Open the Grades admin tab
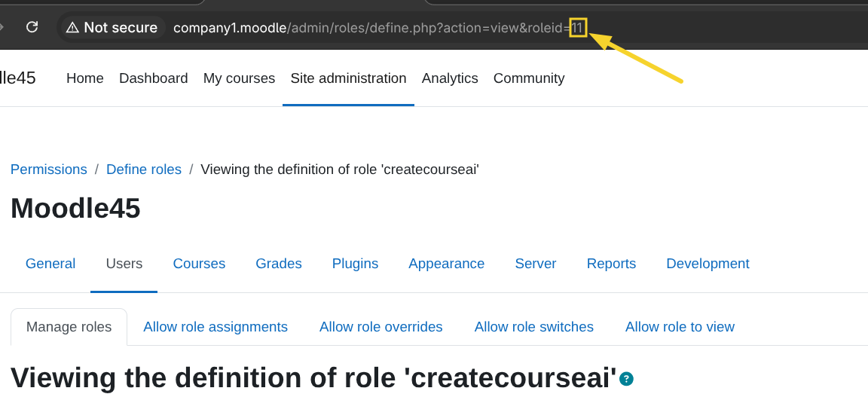This screenshot has width=868, height=394. click(279, 264)
